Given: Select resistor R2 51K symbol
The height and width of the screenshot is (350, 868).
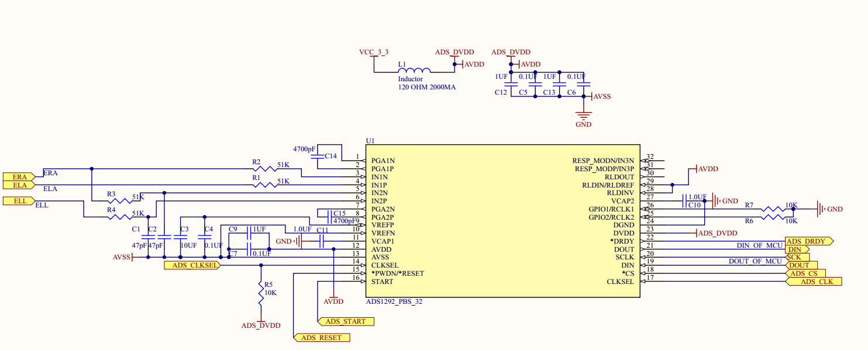Looking at the screenshot, I should point(266,168).
